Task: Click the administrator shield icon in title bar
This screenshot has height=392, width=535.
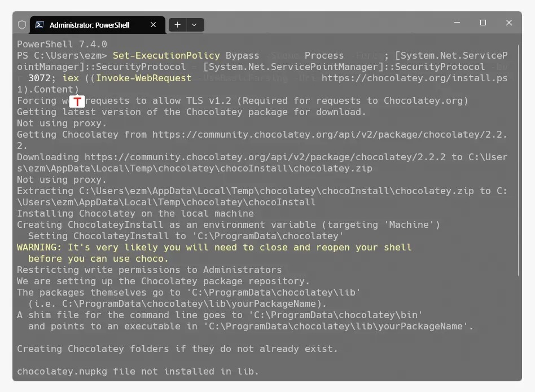Action: tap(23, 25)
